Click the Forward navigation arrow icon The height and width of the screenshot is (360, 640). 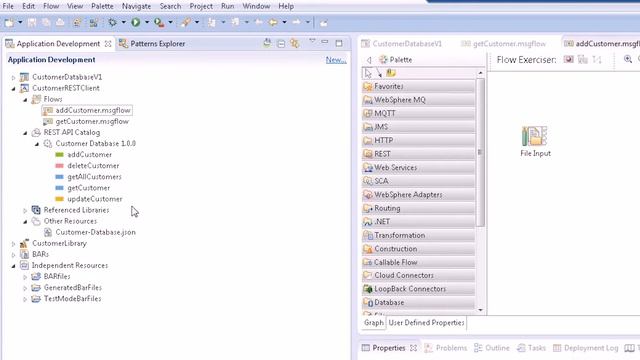[297, 22]
